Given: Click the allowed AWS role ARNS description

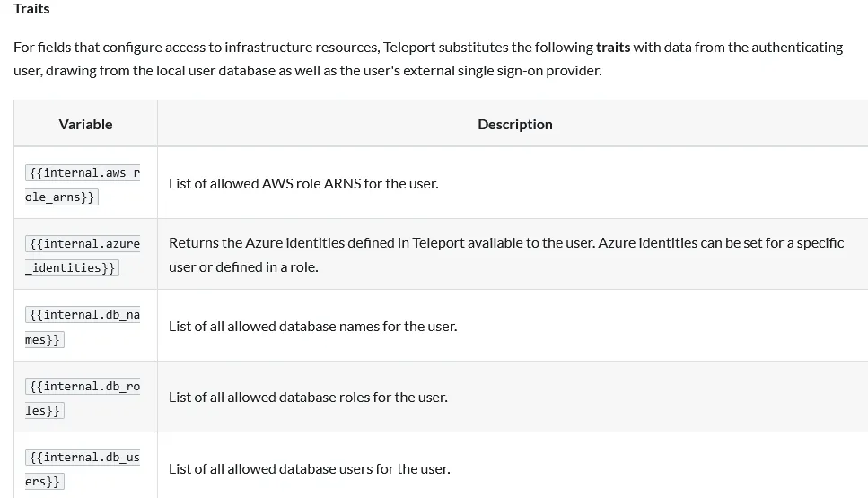Looking at the screenshot, I should [303, 184].
